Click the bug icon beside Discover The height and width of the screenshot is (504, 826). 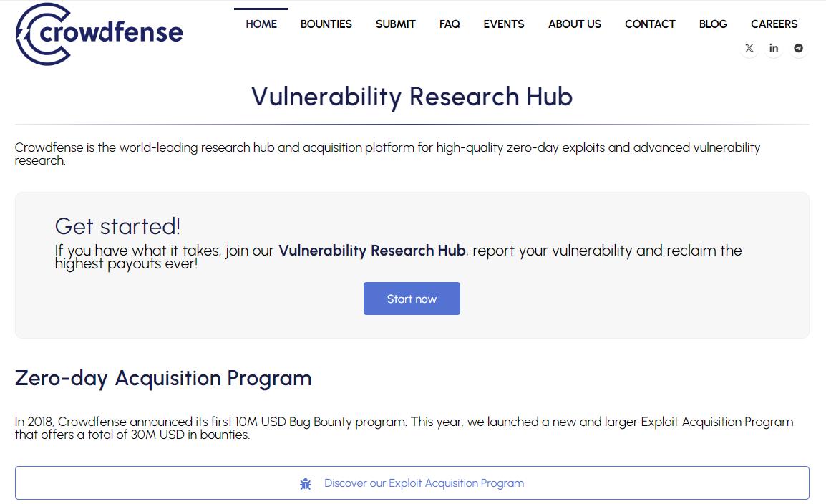pyautogui.click(x=306, y=483)
